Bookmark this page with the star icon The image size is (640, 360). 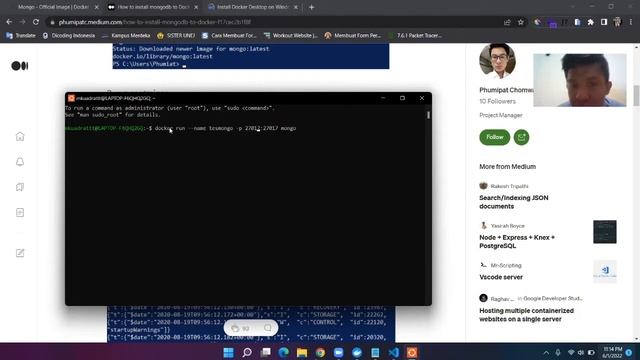(x=521, y=22)
